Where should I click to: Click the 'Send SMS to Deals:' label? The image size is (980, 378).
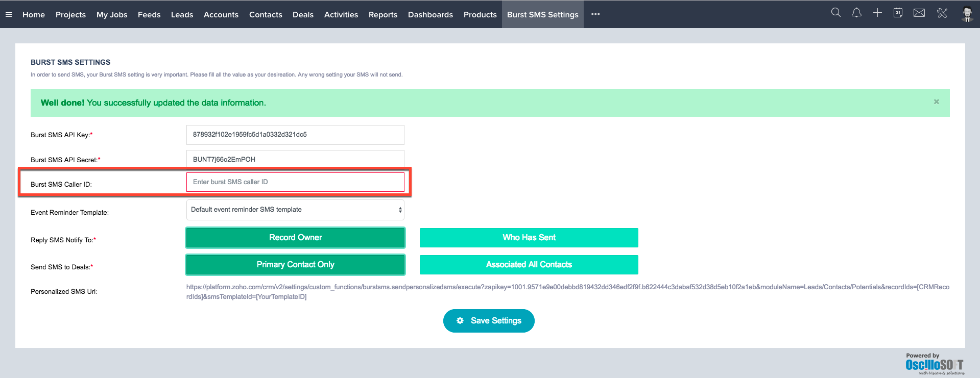pos(62,267)
